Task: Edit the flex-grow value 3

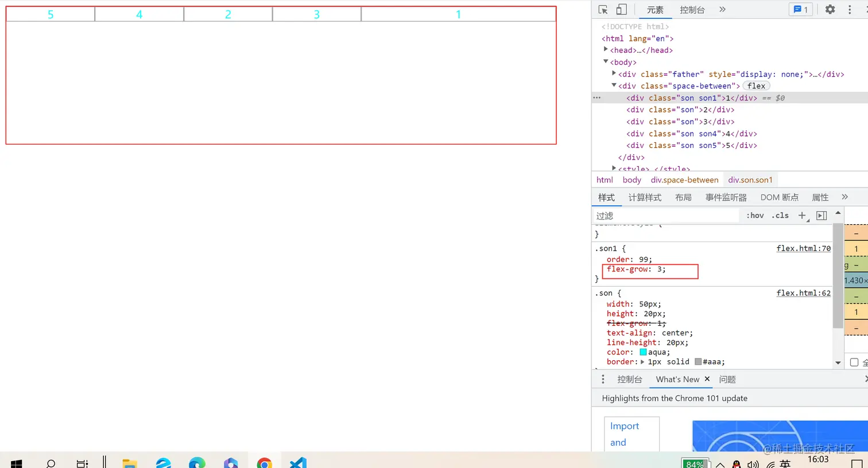Action: tap(660, 269)
